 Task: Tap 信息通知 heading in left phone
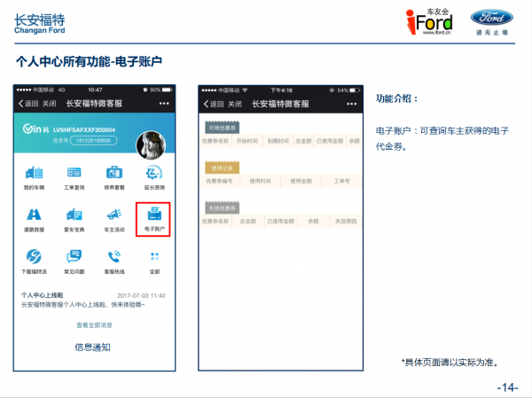[92, 347]
